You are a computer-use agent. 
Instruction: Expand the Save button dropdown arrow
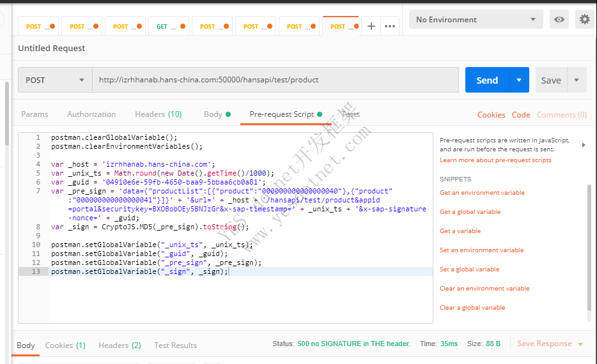(577, 80)
